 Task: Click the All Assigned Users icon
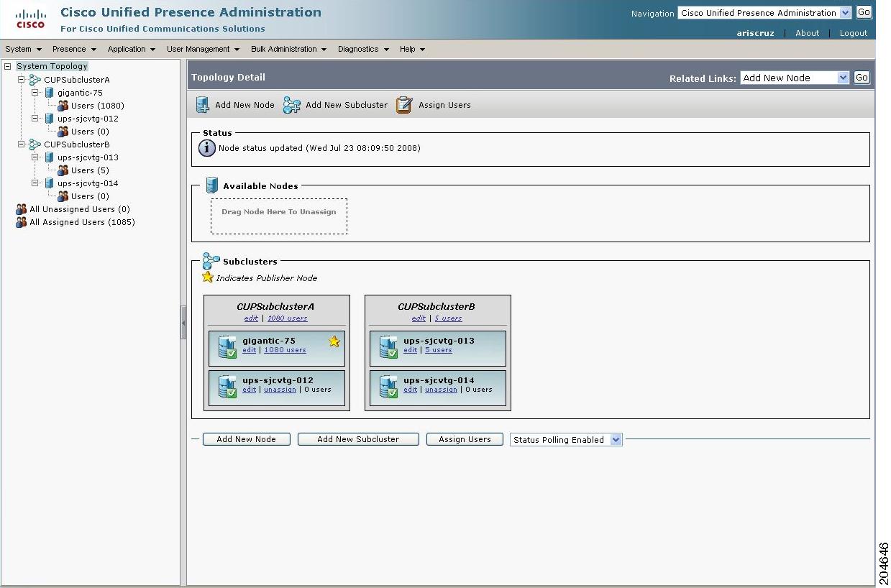coord(22,222)
